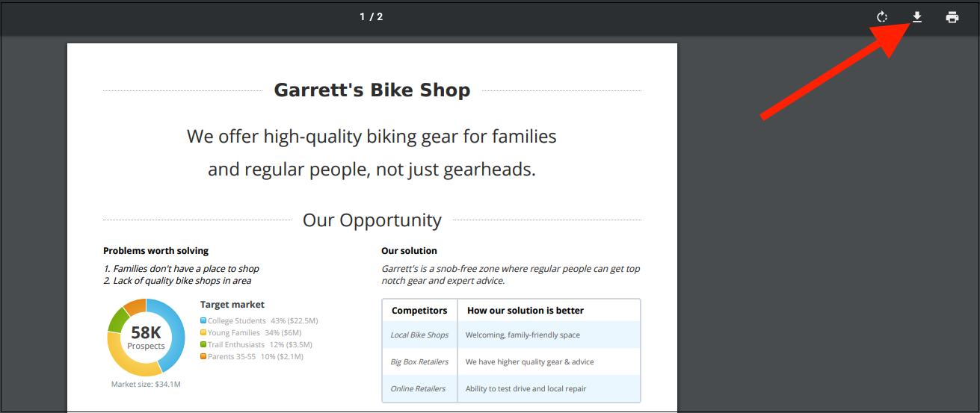The height and width of the screenshot is (413, 980).
Task: Click the yellow Young Families legend swatch
Action: point(203,333)
